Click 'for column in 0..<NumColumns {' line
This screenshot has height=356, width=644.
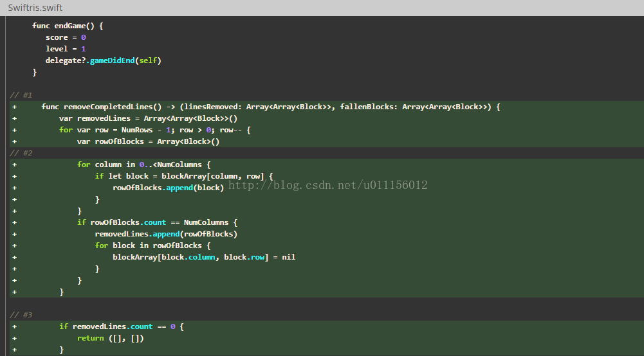[x=143, y=165]
